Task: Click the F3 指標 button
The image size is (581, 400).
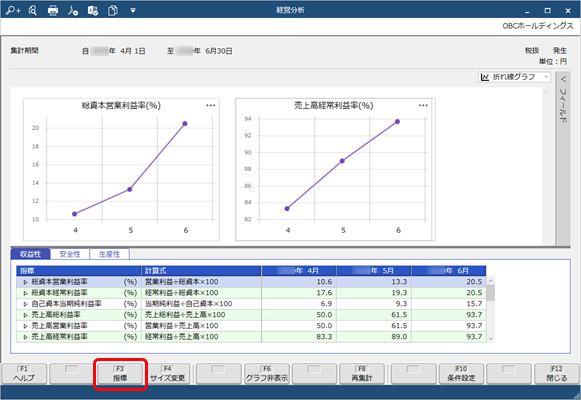Action: [120, 374]
